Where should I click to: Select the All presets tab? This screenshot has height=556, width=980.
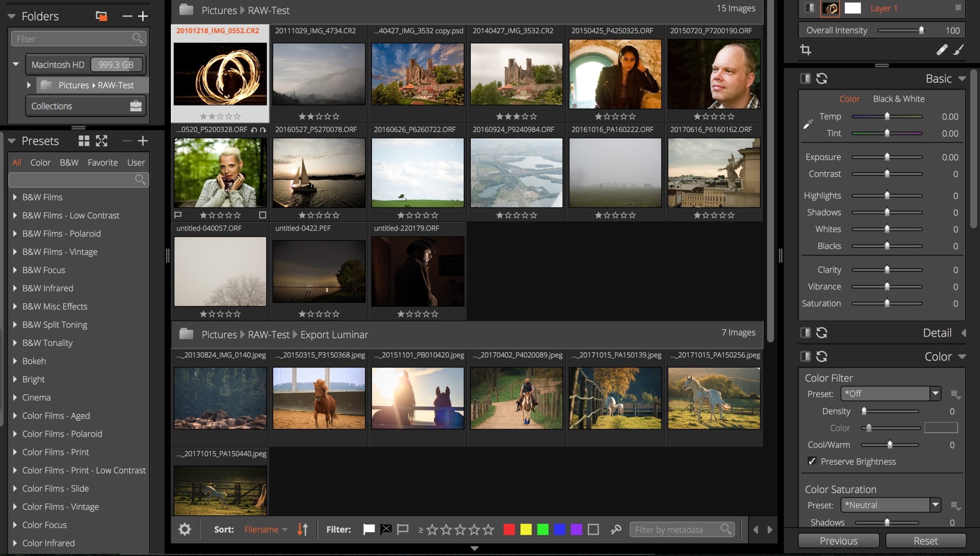[x=17, y=162]
